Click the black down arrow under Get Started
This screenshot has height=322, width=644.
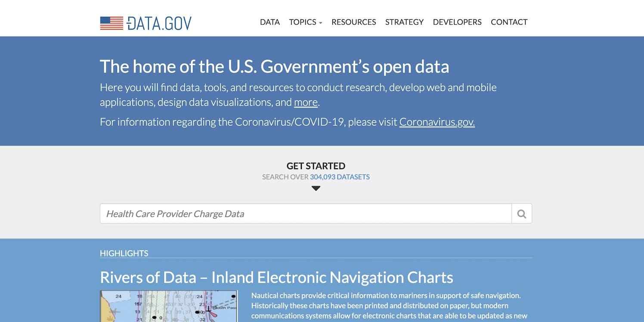[316, 188]
